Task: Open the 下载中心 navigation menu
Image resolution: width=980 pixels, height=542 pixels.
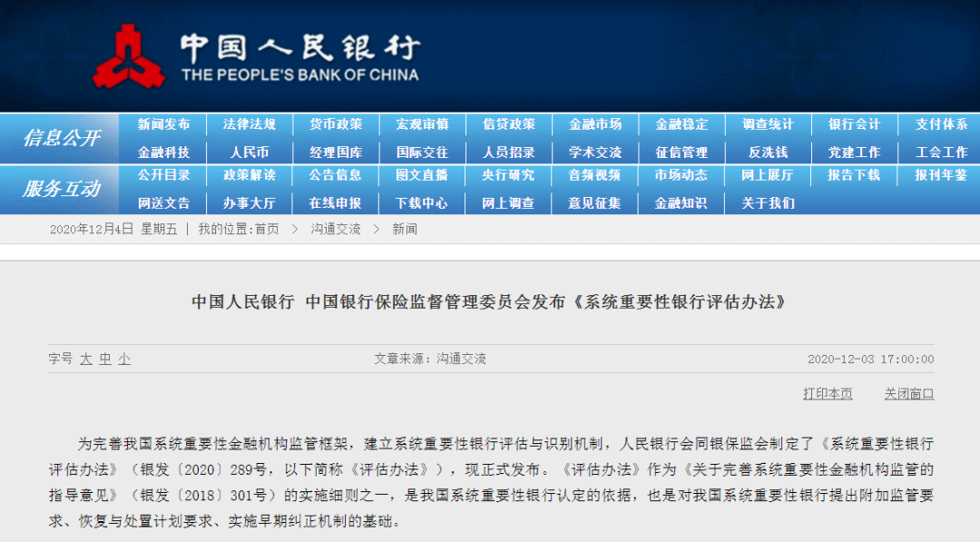Action: click(x=421, y=203)
